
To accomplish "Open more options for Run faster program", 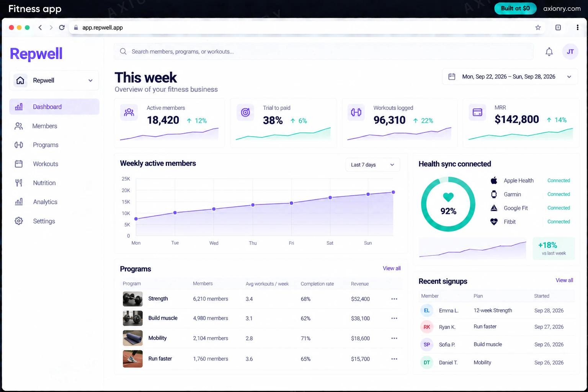I will 394,359.
